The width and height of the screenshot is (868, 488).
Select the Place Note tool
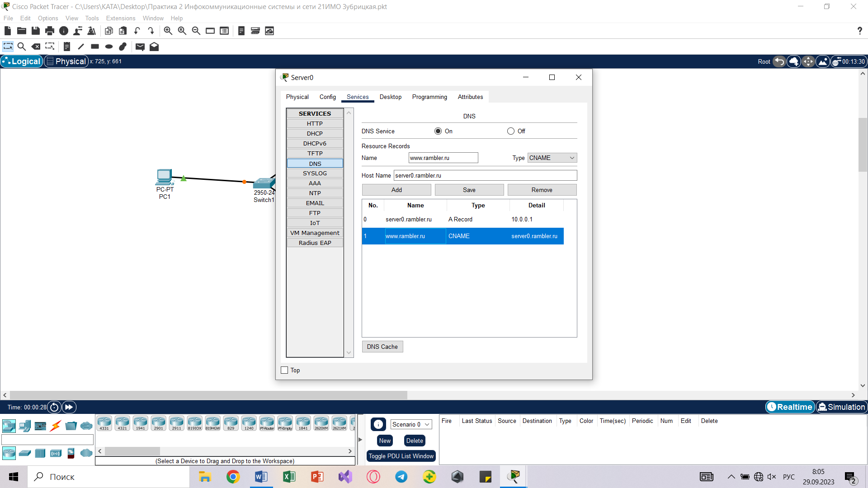pos(67,47)
